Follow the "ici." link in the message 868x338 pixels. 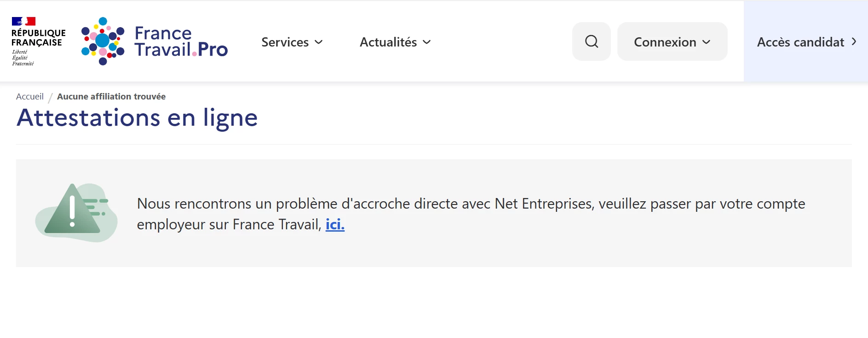click(x=335, y=224)
